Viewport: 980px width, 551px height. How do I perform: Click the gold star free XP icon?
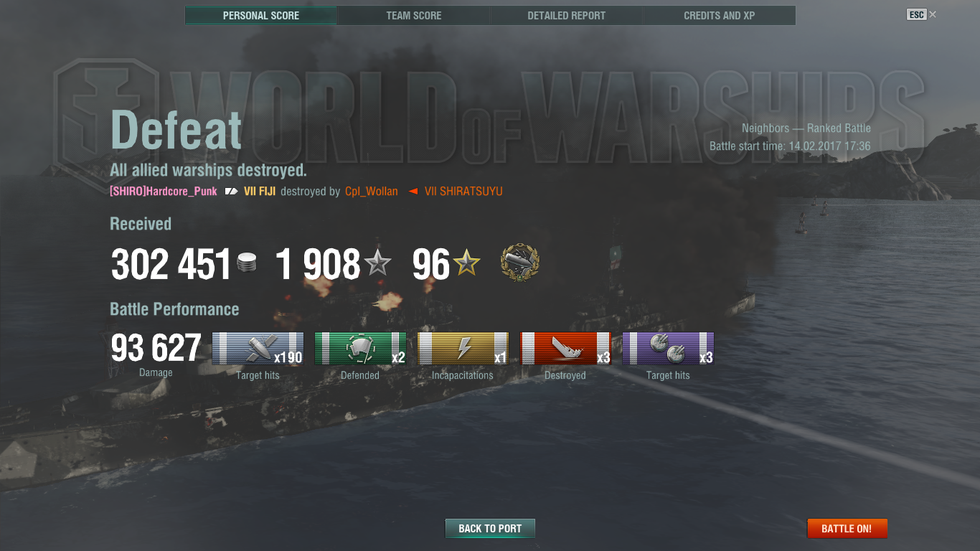pos(466,264)
